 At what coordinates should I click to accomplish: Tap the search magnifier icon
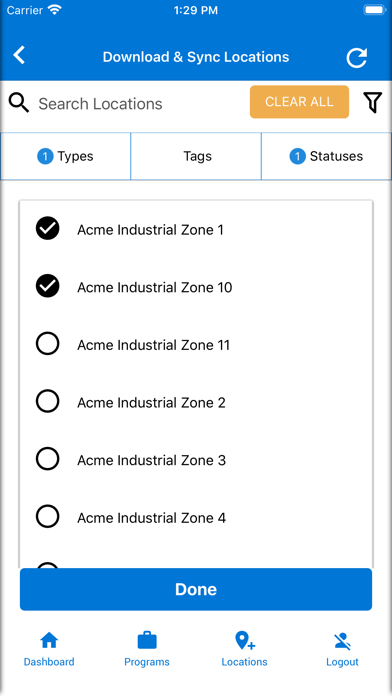click(x=19, y=103)
